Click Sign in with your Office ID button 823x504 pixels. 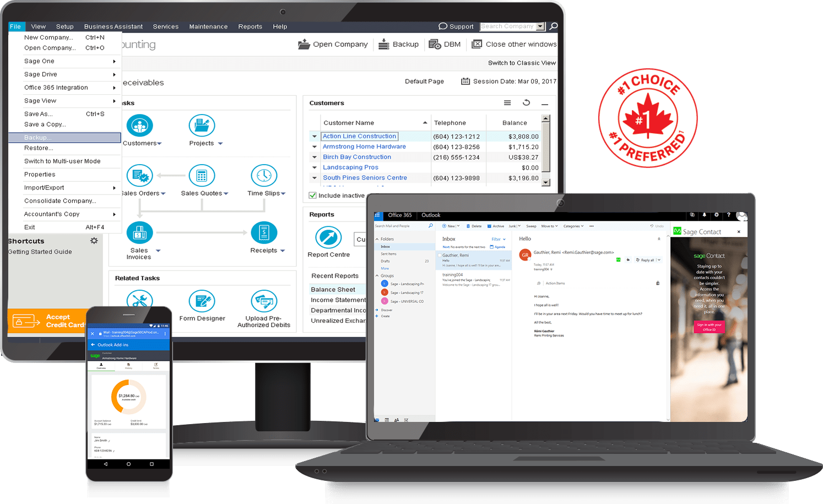tap(709, 327)
